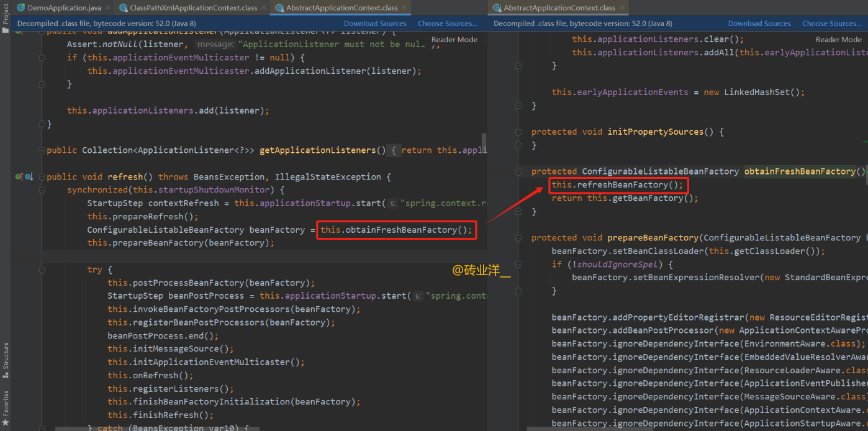
Task: Close the ClassPathXmlApplicationContext.class tab
Action: [264, 8]
